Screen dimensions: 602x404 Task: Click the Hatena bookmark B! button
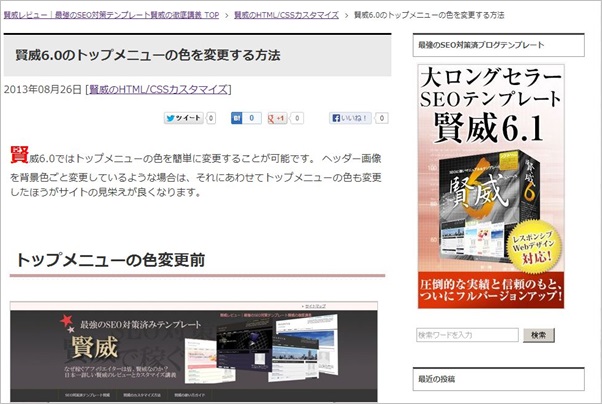[236, 118]
